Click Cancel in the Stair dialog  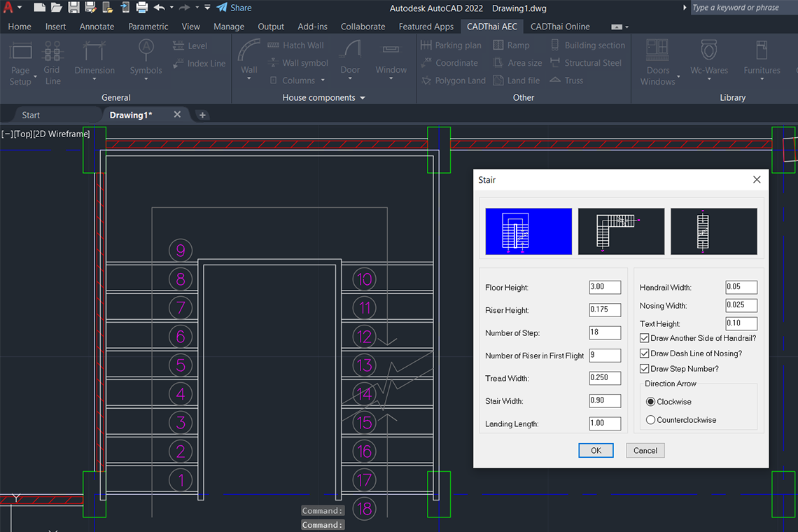tap(645, 451)
